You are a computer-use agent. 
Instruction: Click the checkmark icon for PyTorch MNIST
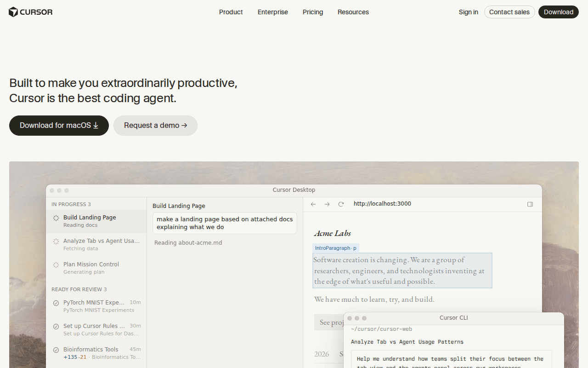pos(56,303)
